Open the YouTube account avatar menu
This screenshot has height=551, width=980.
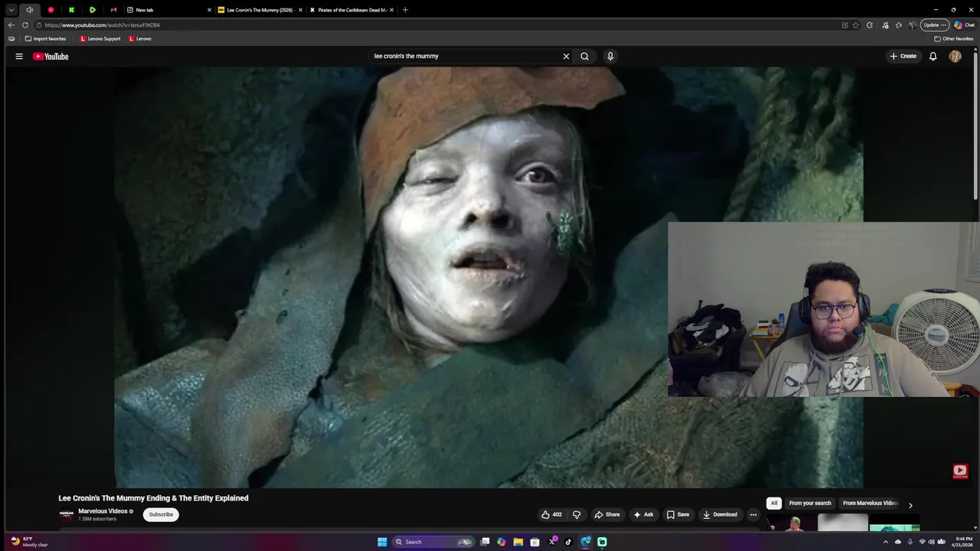955,56
